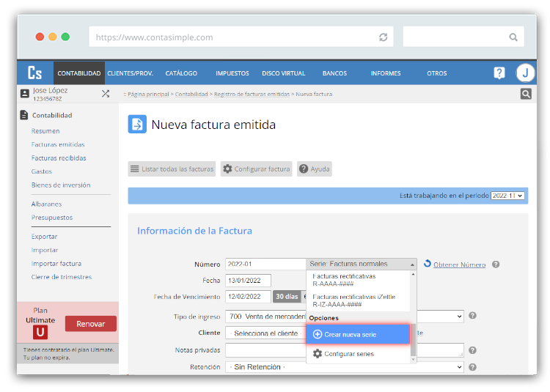
Task: Open the IMPUESTOS menu tab
Action: click(232, 73)
